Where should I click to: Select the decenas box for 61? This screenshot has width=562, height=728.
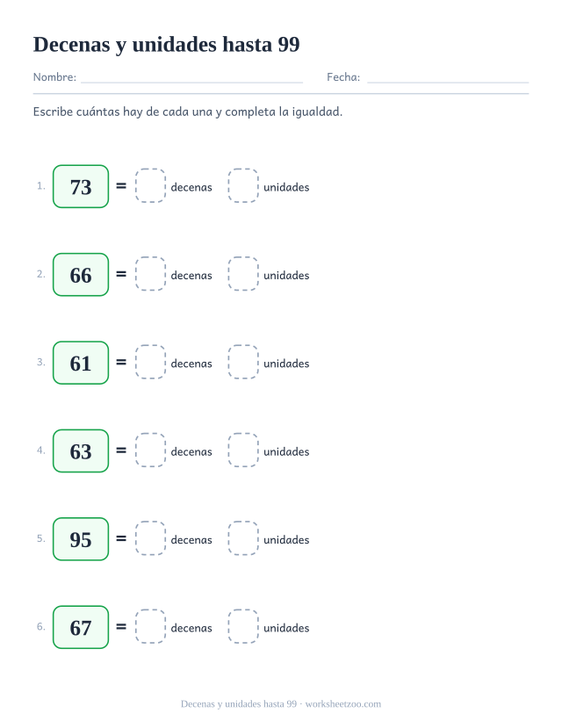[150, 362]
